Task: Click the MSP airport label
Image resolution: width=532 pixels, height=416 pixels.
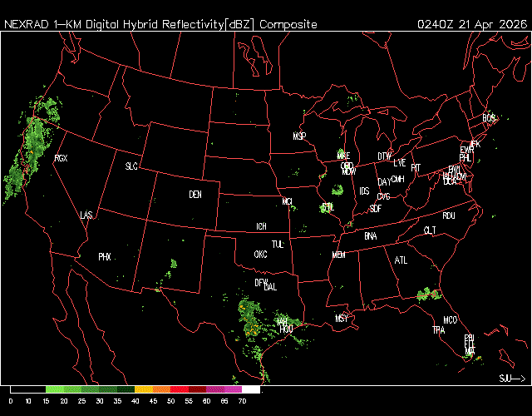Action: point(299,136)
